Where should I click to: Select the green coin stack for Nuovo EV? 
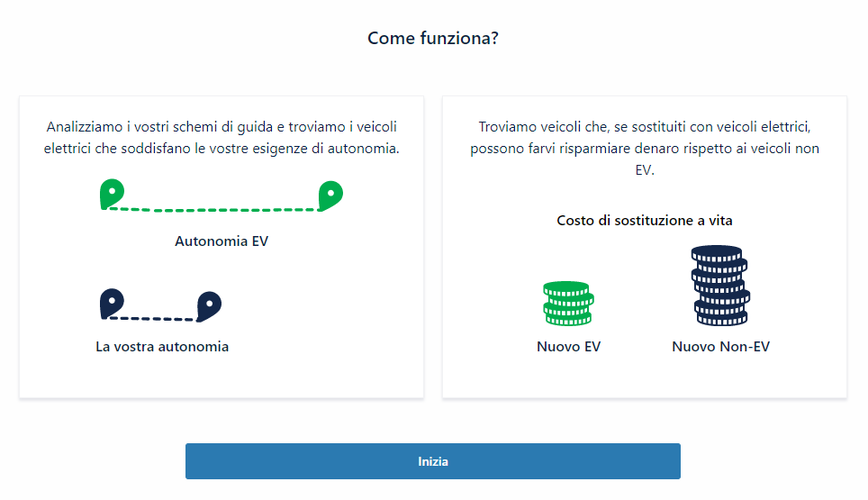click(568, 304)
